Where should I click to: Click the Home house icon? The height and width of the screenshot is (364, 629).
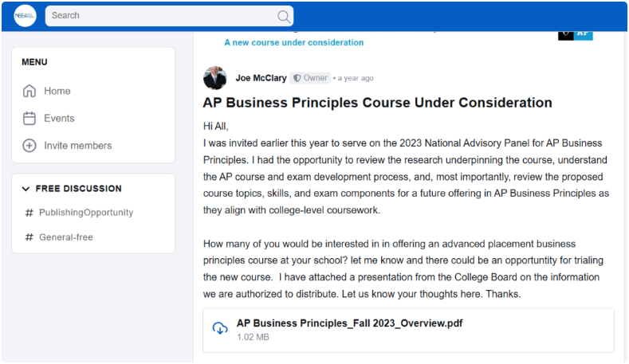click(29, 91)
